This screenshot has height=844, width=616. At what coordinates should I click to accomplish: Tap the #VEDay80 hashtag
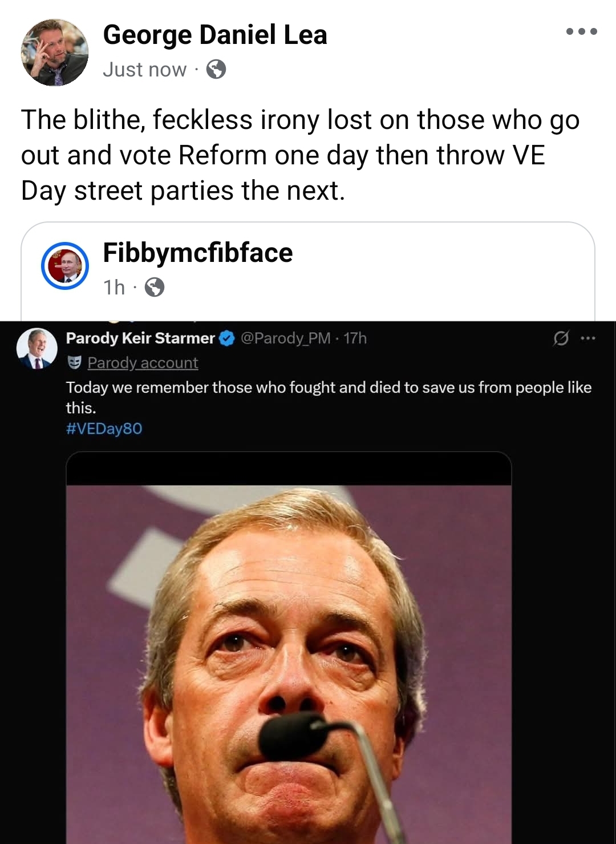point(104,429)
